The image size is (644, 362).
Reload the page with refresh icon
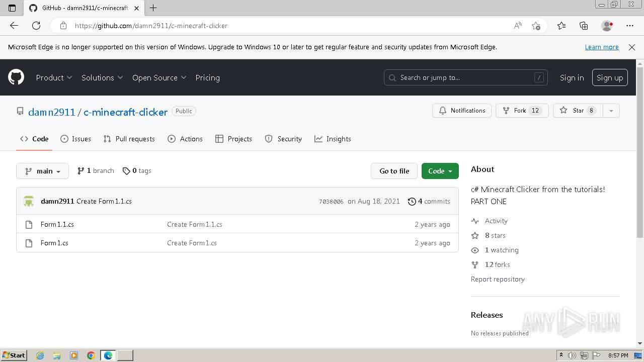tap(36, 26)
